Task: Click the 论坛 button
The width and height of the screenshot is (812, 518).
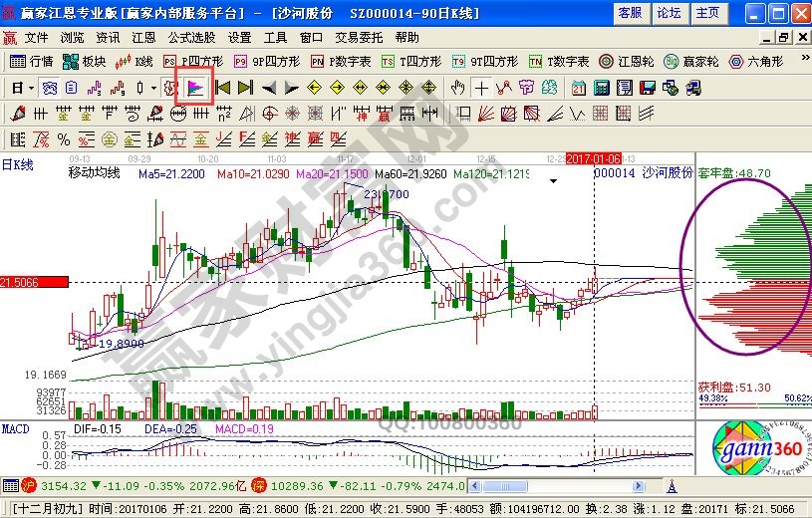Action: (669, 13)
